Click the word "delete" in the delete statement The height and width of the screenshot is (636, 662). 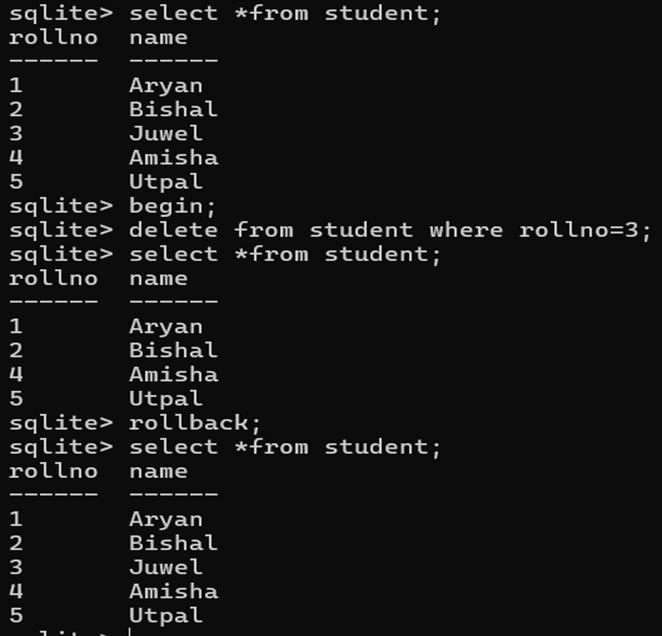174,230
